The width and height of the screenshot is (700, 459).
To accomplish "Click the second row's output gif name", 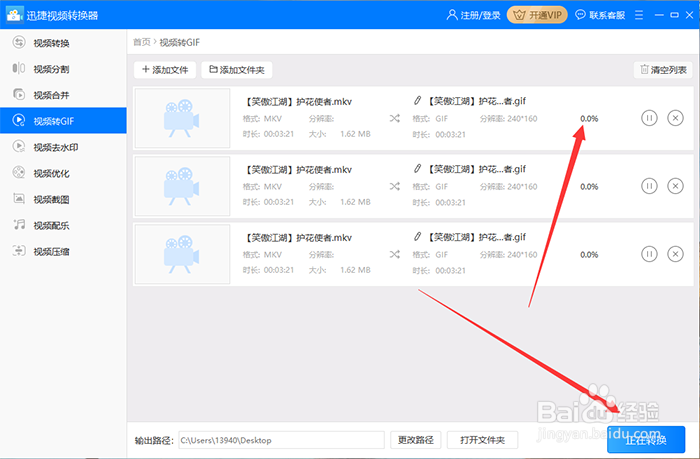I will (x=476, y=169).
